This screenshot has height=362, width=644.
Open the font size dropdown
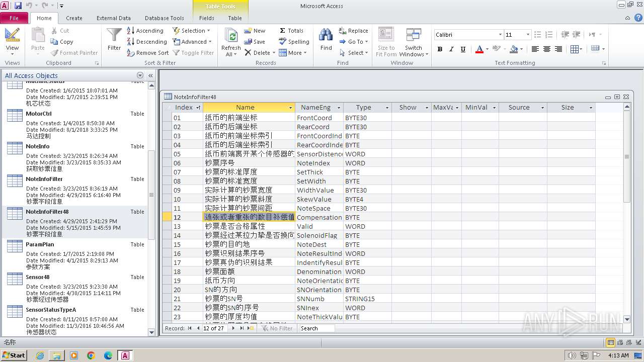(x=528, y=35)
